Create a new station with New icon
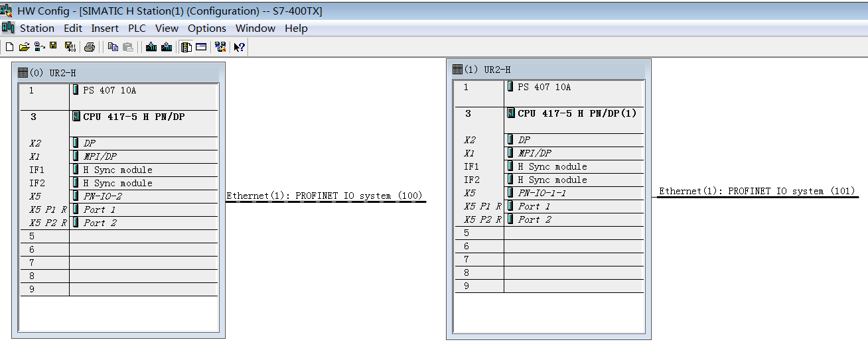This screenshot has height=352, width=868. (x=9, y=47)
